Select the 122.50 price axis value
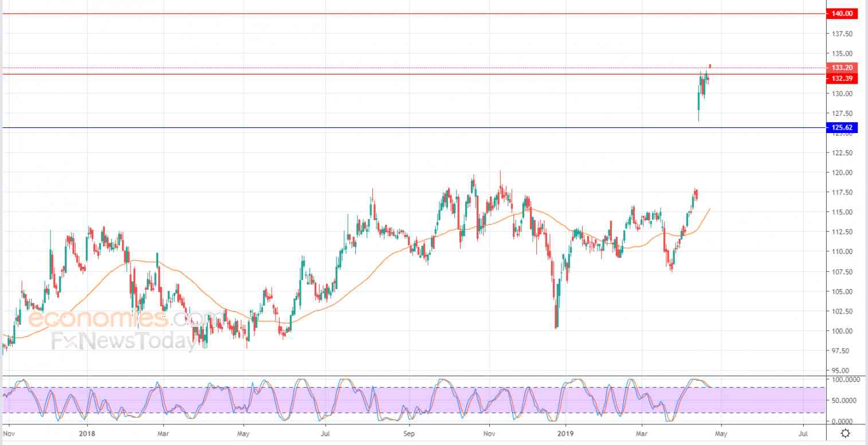Viewport: 868px width, 445px height. coord(841,153)
